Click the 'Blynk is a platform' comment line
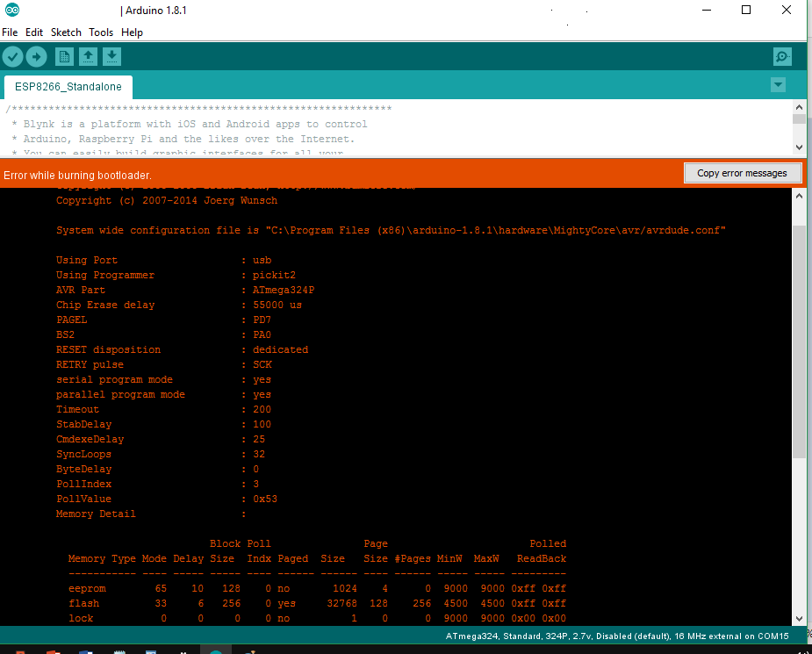The width and height of the screenshot is (812, 654). click(x=190, y=125)
